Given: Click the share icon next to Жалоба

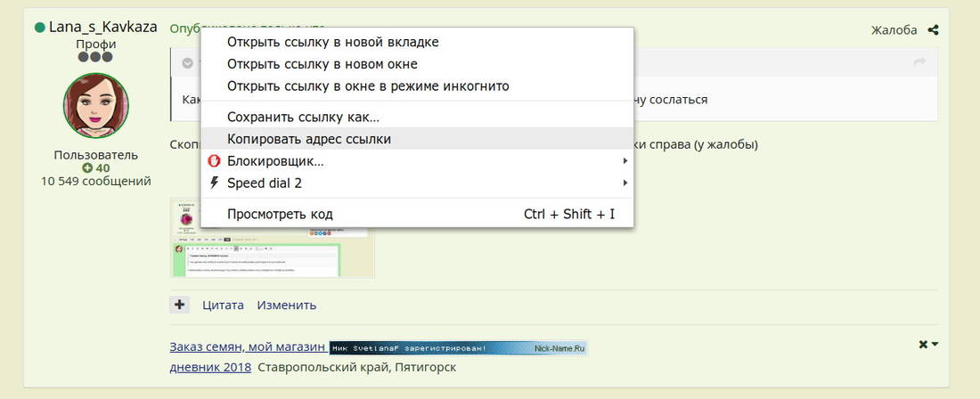Looking at the screenshot, I should point(933,30).
